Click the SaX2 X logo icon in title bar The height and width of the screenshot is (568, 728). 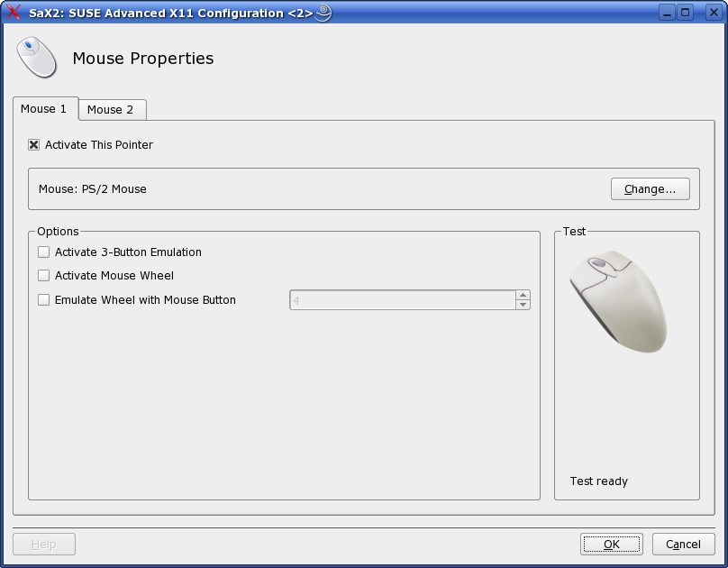[x=14, y=12]
